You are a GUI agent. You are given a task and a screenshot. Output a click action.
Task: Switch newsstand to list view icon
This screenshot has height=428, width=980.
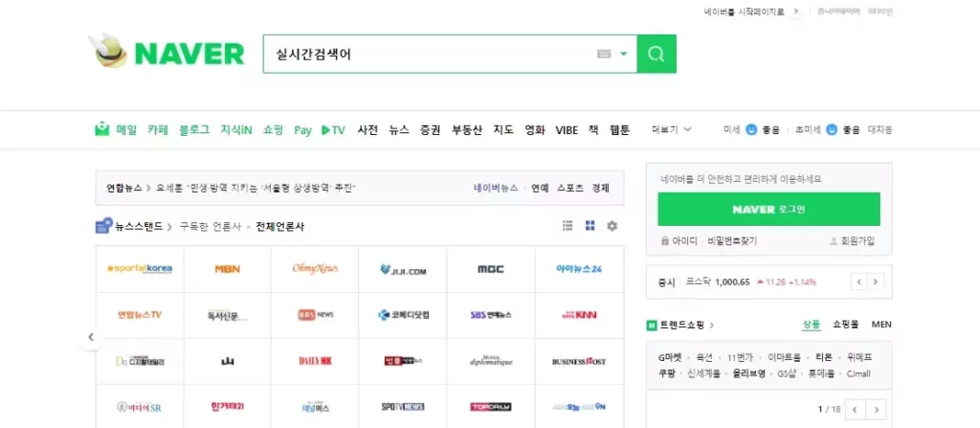click(568, 226)
